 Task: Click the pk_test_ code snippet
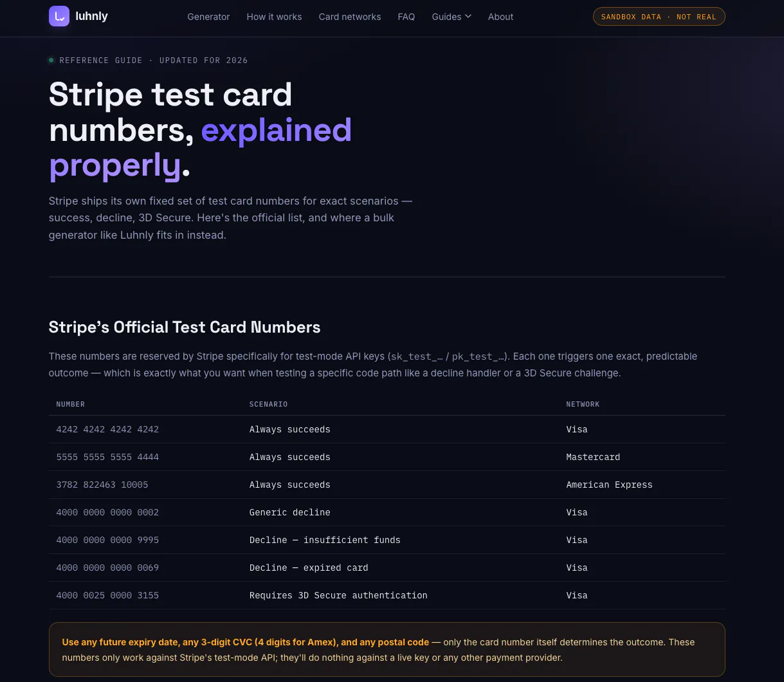coord(478,356)
